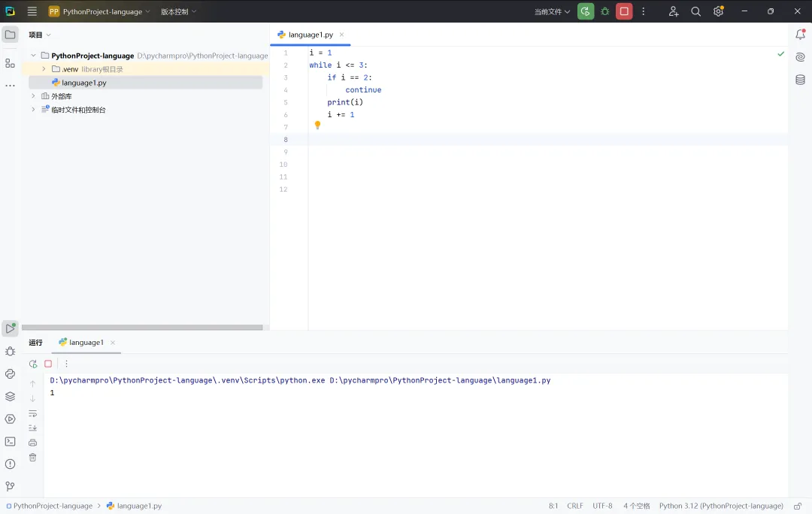This screenshot has height=514, width=812.
Task: Rerun language1 in Run panel toolbar
Action: (x=33, y=364)
